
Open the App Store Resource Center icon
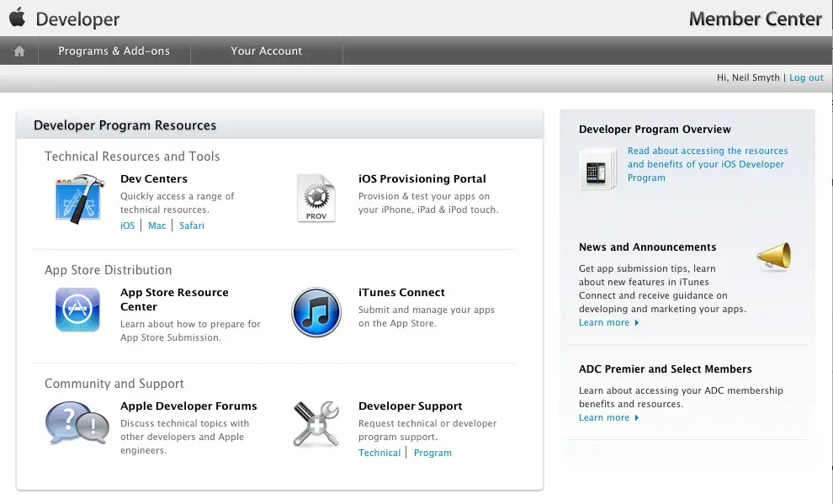tap(78, 310)
